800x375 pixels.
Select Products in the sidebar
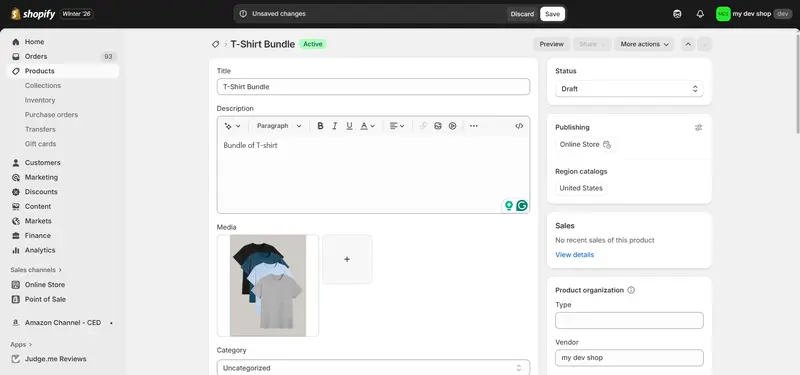(x=62, y=71)
